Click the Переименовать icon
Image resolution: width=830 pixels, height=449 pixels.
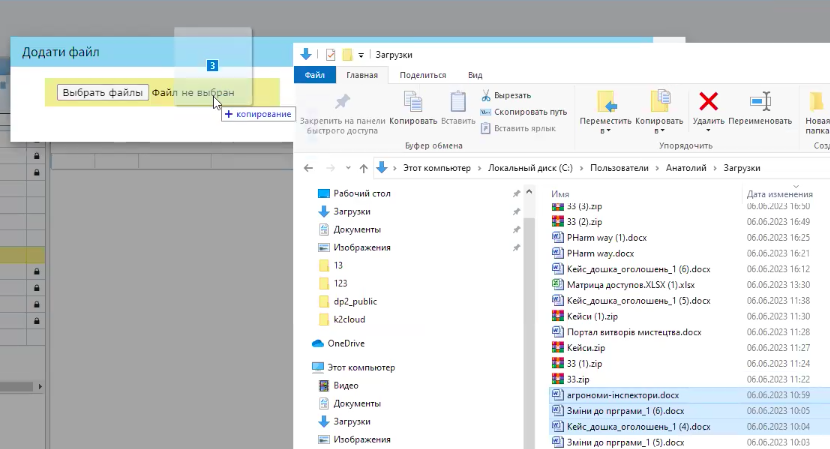click(760, 101)
